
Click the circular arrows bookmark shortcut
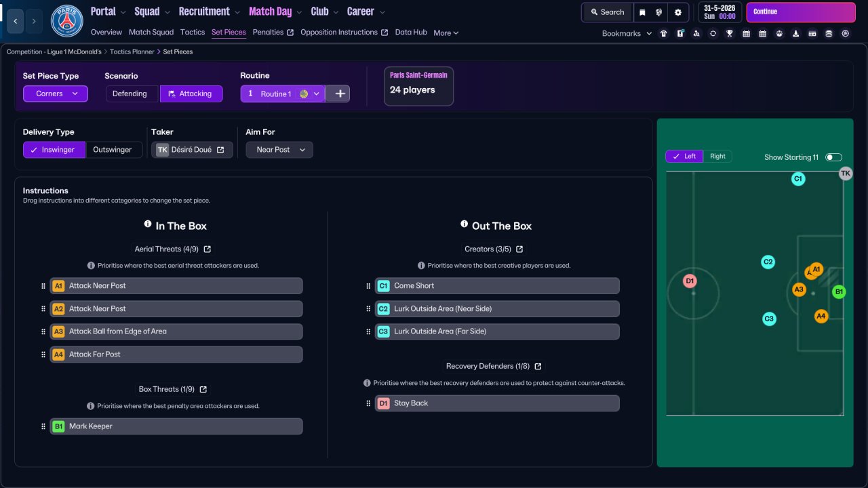(x=713, y=33)
